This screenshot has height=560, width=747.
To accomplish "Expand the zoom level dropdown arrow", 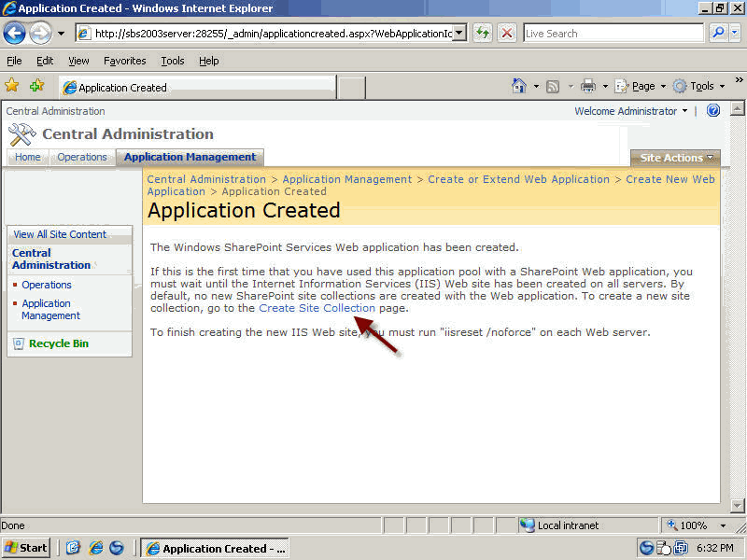I will (x=723, y=525).
